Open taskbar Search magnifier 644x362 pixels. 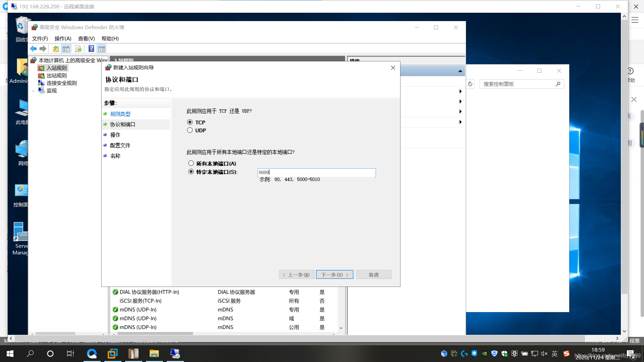click(30, 354)
